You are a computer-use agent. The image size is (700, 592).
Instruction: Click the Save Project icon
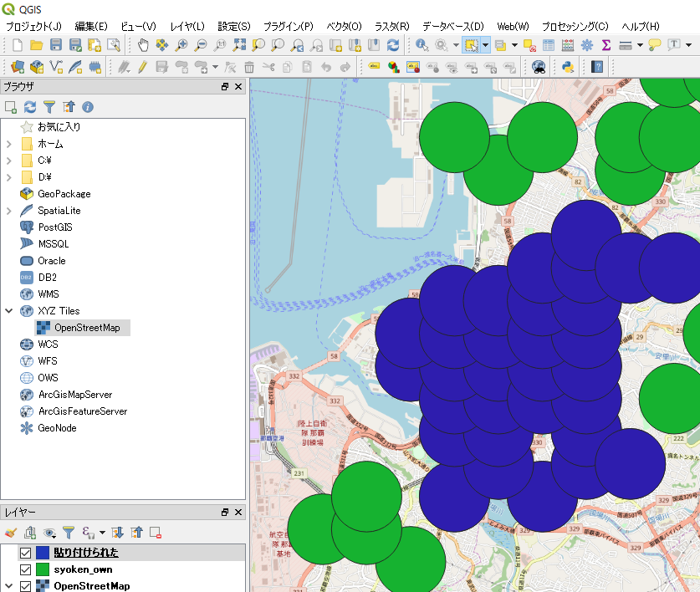click(56, 44)
